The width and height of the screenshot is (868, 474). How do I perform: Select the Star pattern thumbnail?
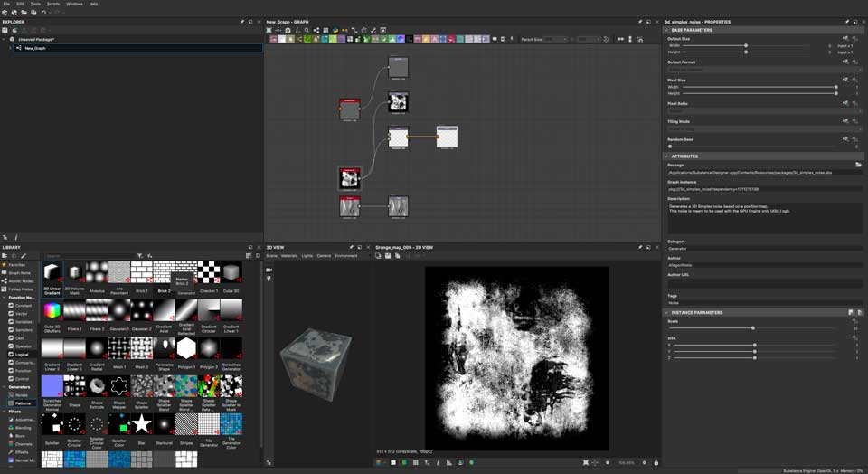[142, 424]
